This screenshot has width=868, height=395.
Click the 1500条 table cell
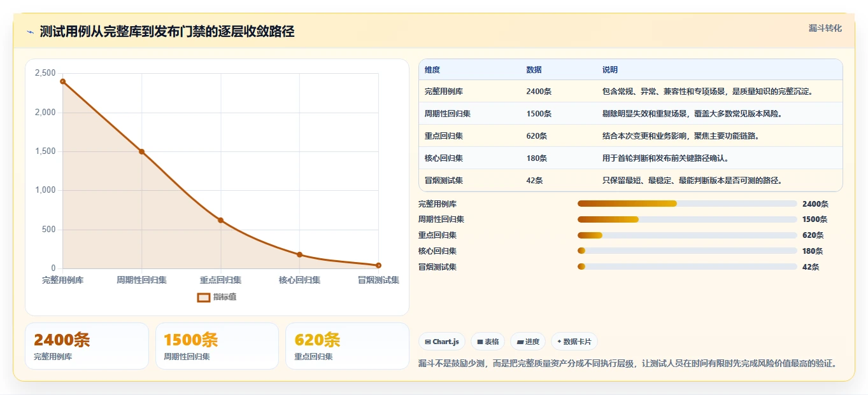[x=539, y=114]
